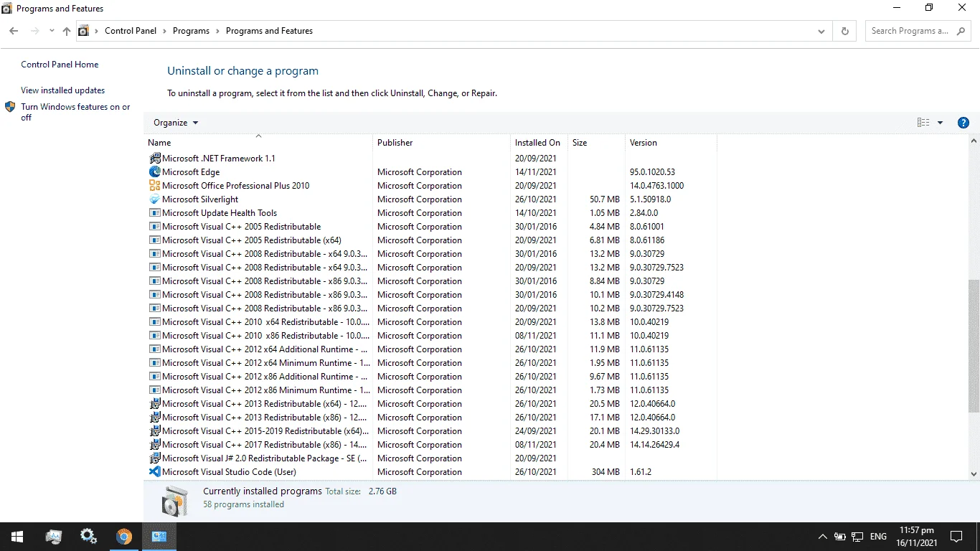Open View installed updates link

62,90
